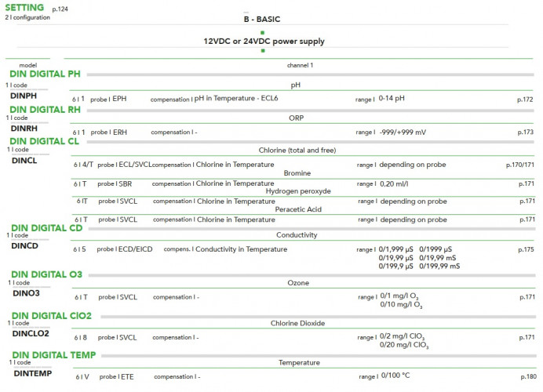Screen dimensions: 543x392
Task: Open page reference p.180 for Temperature
Action: [x=526, y=377]
